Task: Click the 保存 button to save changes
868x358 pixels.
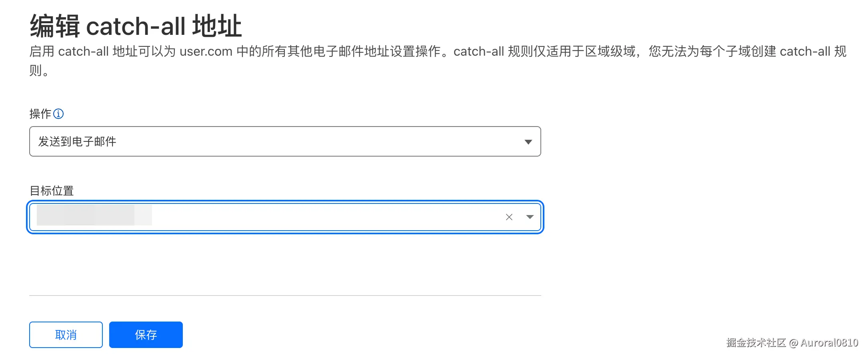Action: 146,334
